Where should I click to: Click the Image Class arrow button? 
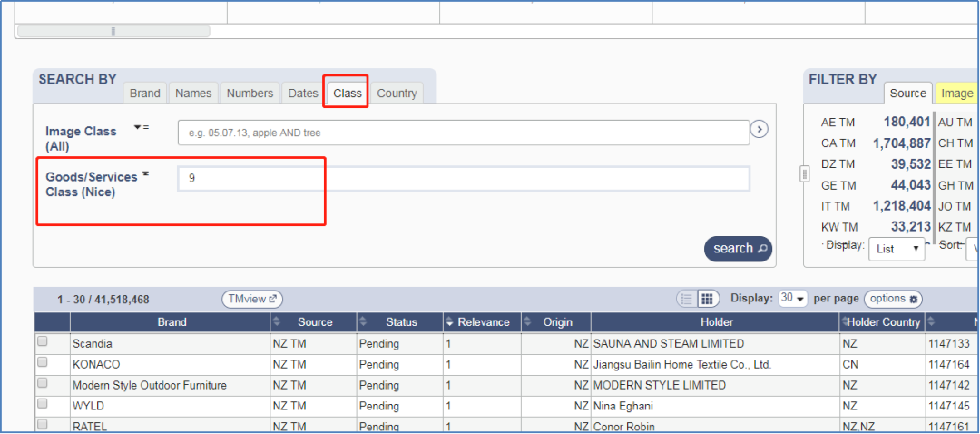pos(759,130)
